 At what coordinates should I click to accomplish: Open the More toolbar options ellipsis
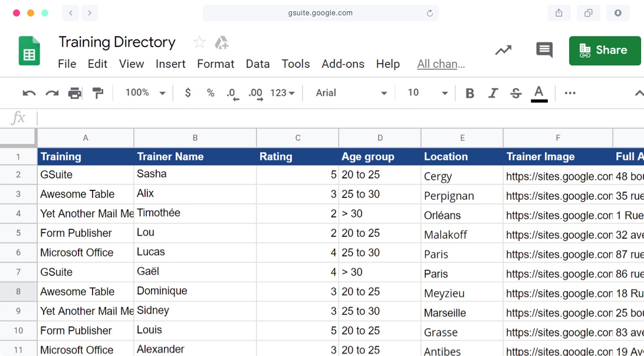570,93
